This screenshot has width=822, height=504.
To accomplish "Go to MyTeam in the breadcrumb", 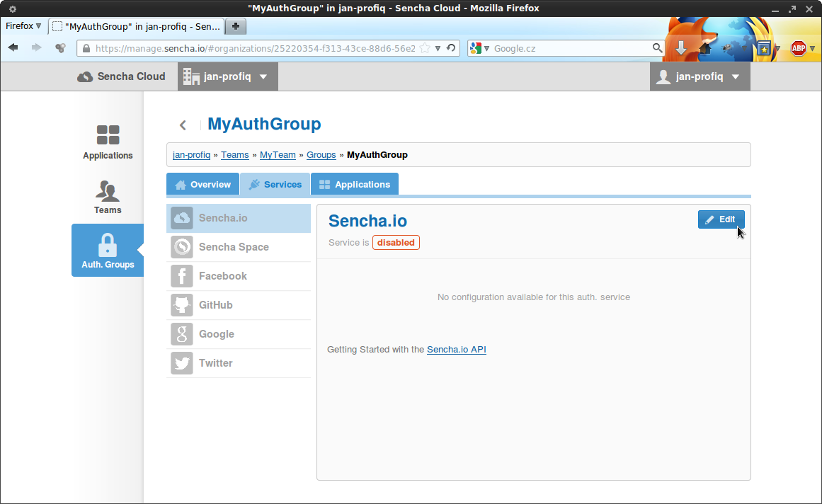I will [x=278, y=155].
